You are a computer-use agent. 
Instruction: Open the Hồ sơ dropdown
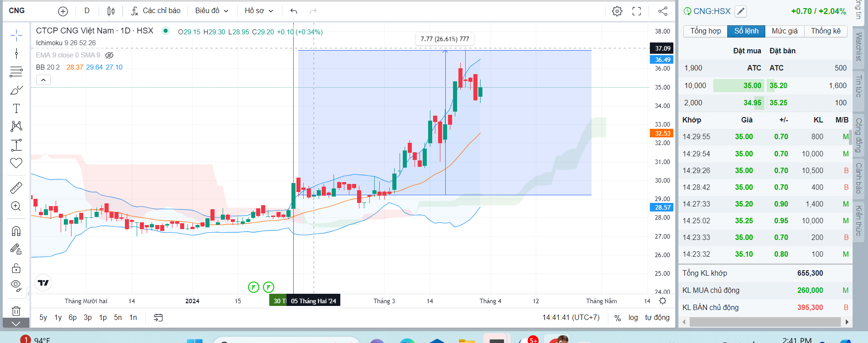(259, 10)
